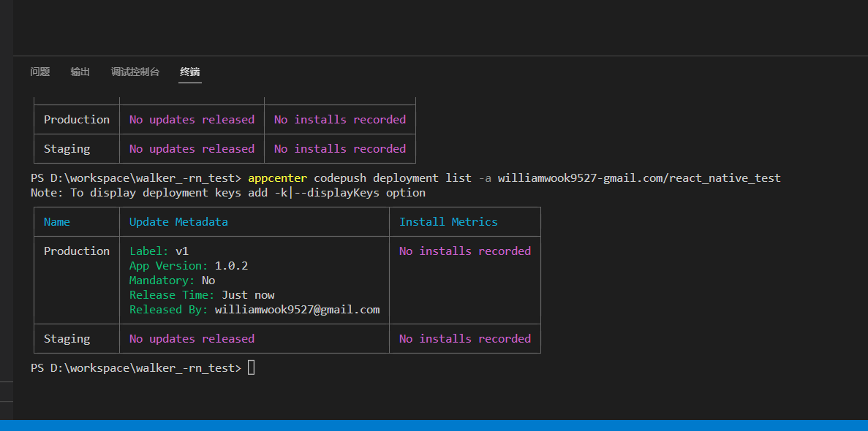Click the yellow appcenter command word

click(277, 178)
